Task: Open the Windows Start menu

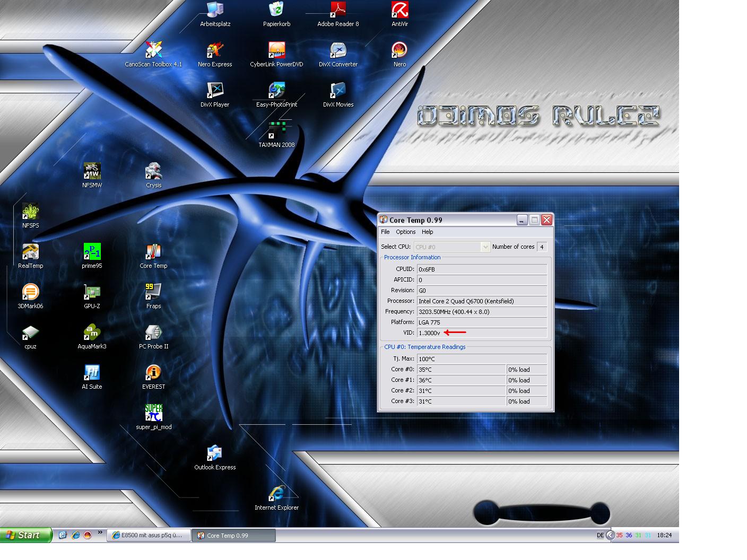Action: 26,535
